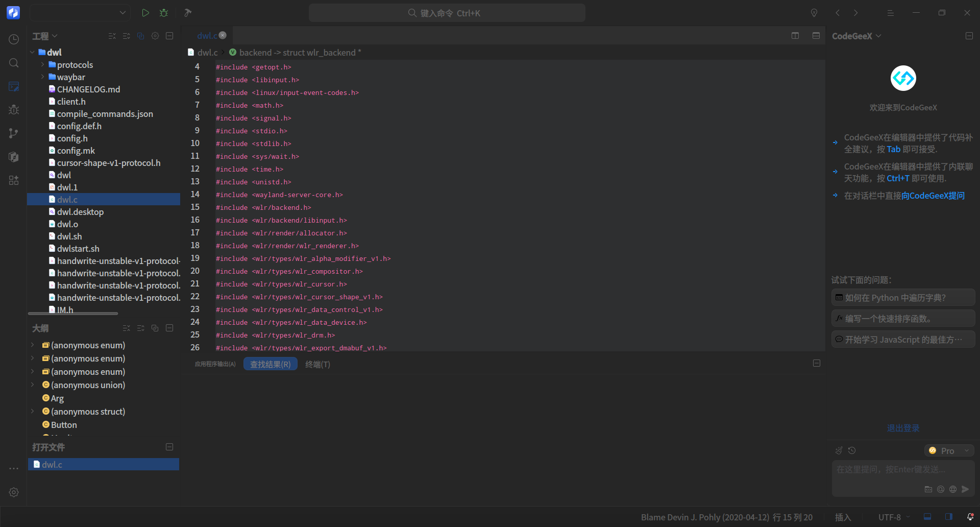Open the UTF-8 encoding dropdown

coord(894,517)
